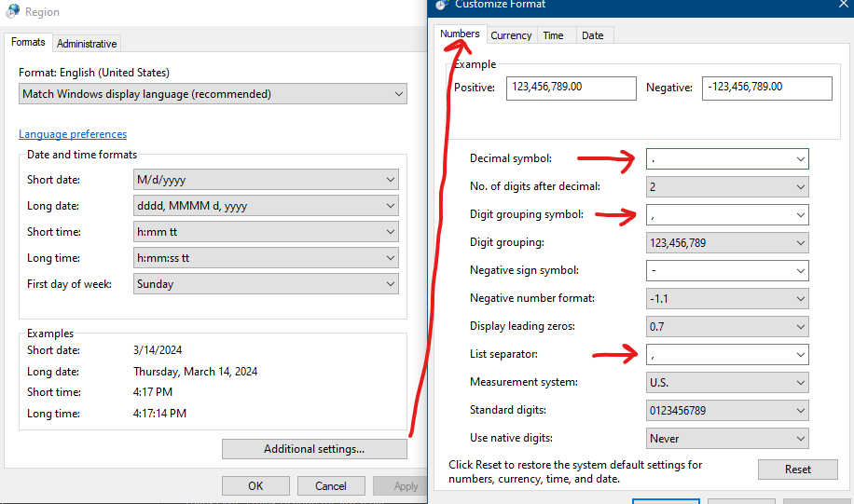Open No. of digits after decimal dropdown

pos(727,186)
